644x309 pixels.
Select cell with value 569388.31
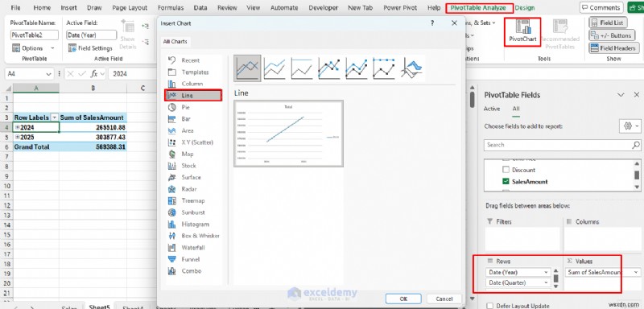point(93,147)
